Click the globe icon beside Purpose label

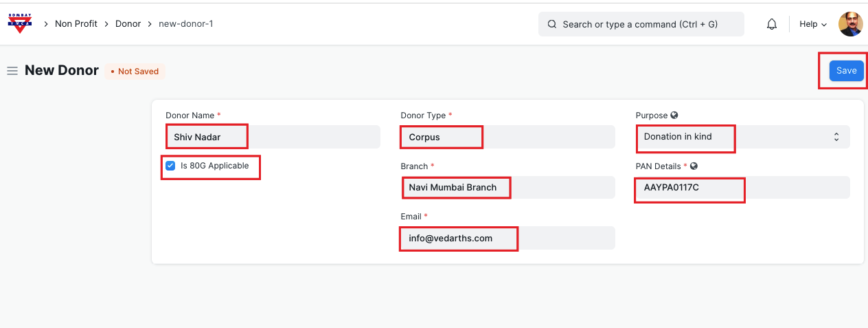674,116
